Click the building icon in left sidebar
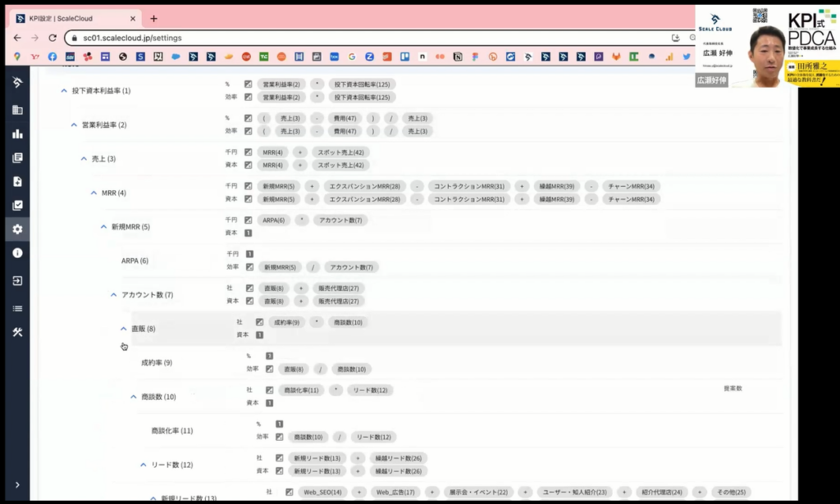The height and width of the screenshot is (504, 840). click(x=17, y=110)
